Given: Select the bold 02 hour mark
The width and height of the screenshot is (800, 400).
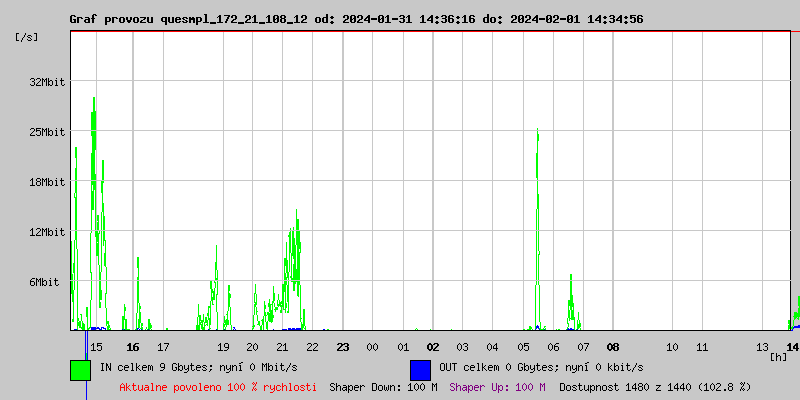Looking at the screenshot, I should point(433,347).
